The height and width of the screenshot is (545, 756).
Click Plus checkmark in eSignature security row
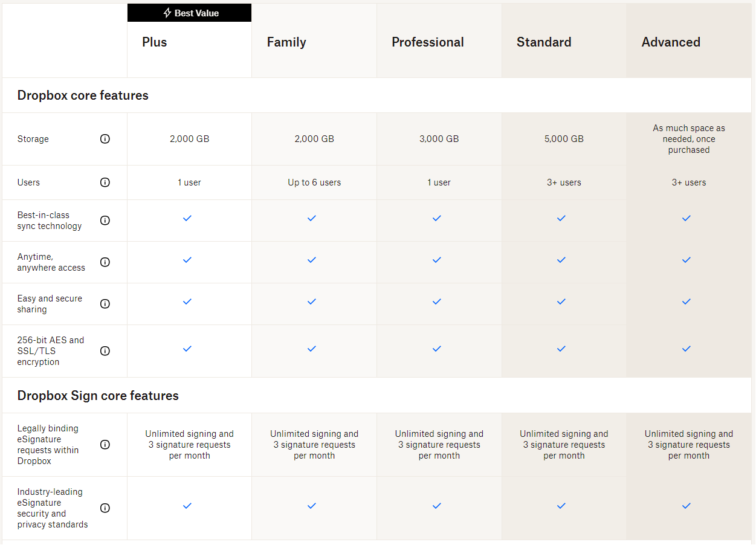point(187,506)
